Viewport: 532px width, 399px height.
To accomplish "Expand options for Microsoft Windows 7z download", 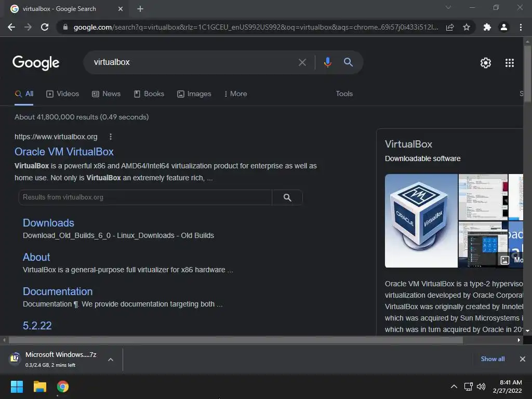I will pyautogui.click(x=111, y=360).
